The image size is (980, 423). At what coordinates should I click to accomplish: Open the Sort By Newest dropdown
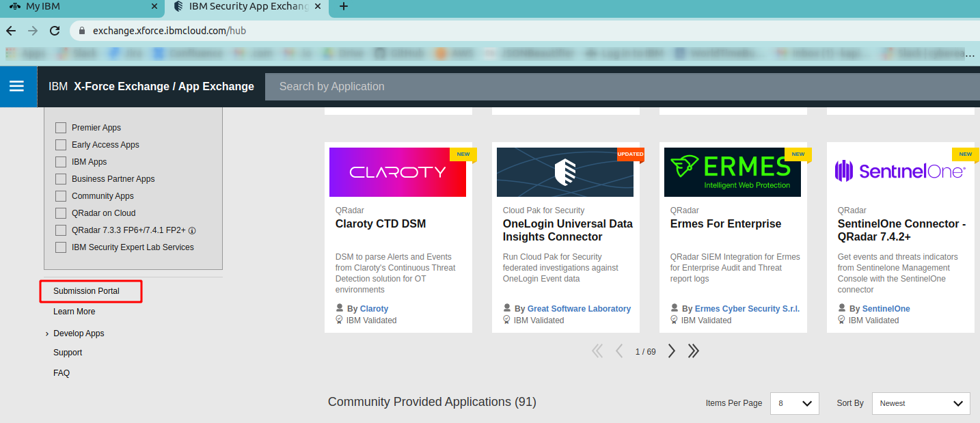(921, 403)
